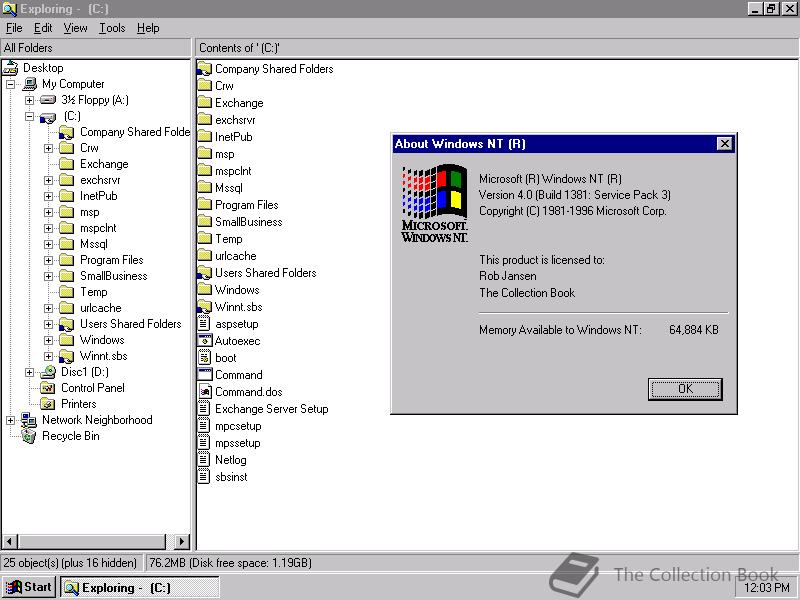
Task: Click the Command file icon
Action: (205, 375)
